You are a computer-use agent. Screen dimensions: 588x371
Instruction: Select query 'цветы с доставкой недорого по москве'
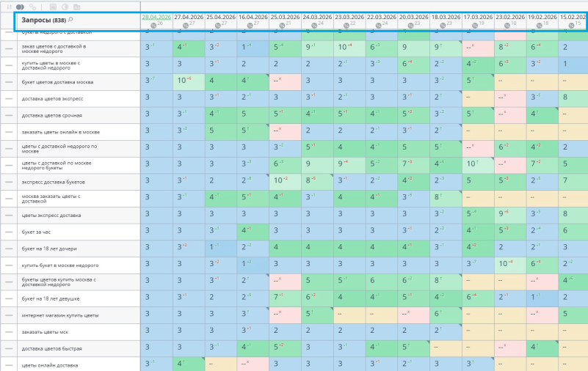tap(59, 149)
